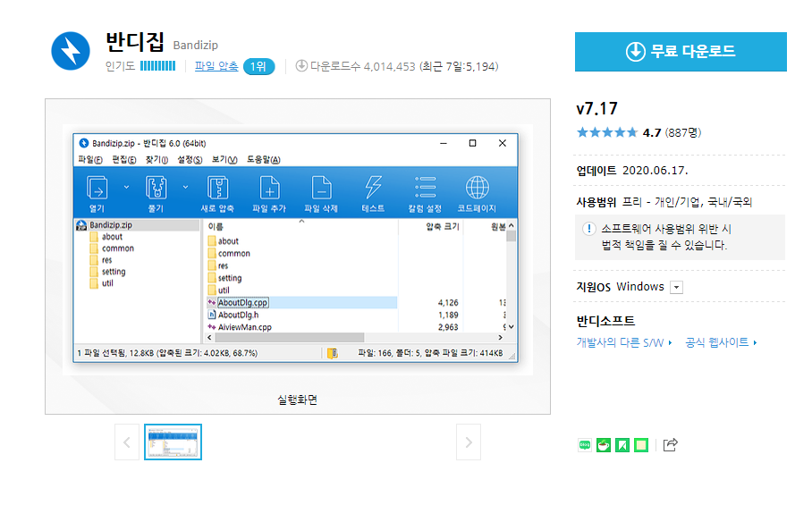Screen dimensions: 812x505
Task: Go to previous screenshot thumbnail arrow
Action: pos(127,442)
